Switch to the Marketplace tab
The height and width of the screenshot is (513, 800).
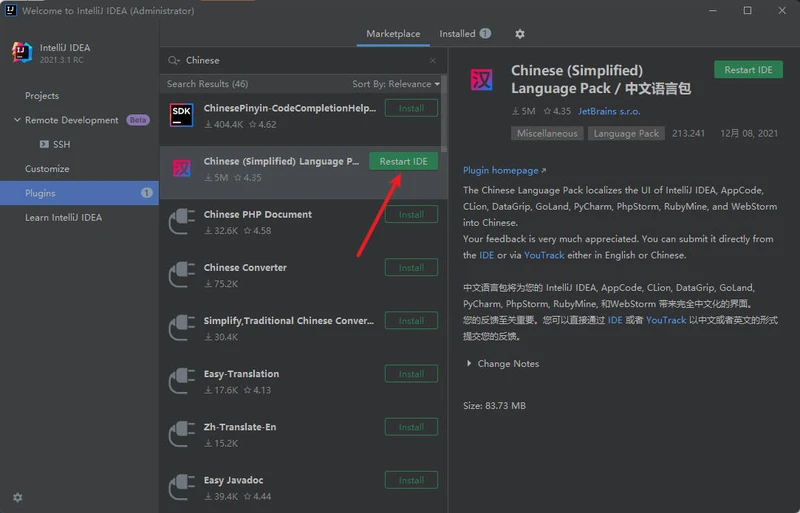(x=393, y=34)
